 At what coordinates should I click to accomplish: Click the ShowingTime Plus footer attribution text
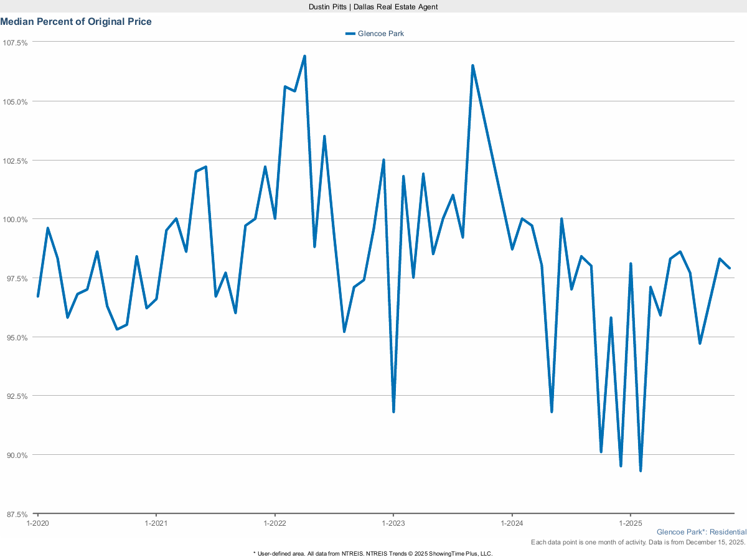[373, 553]
